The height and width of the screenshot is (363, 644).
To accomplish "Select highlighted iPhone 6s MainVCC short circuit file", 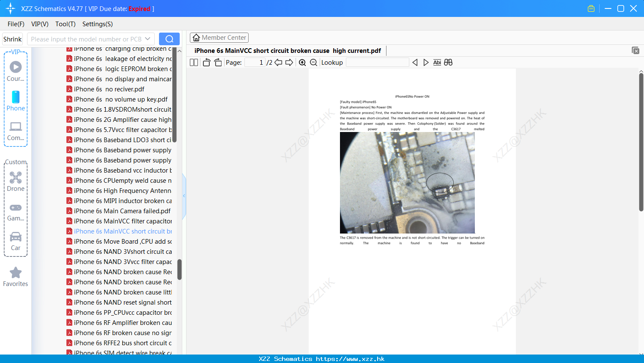I will (x=119, y=231).
